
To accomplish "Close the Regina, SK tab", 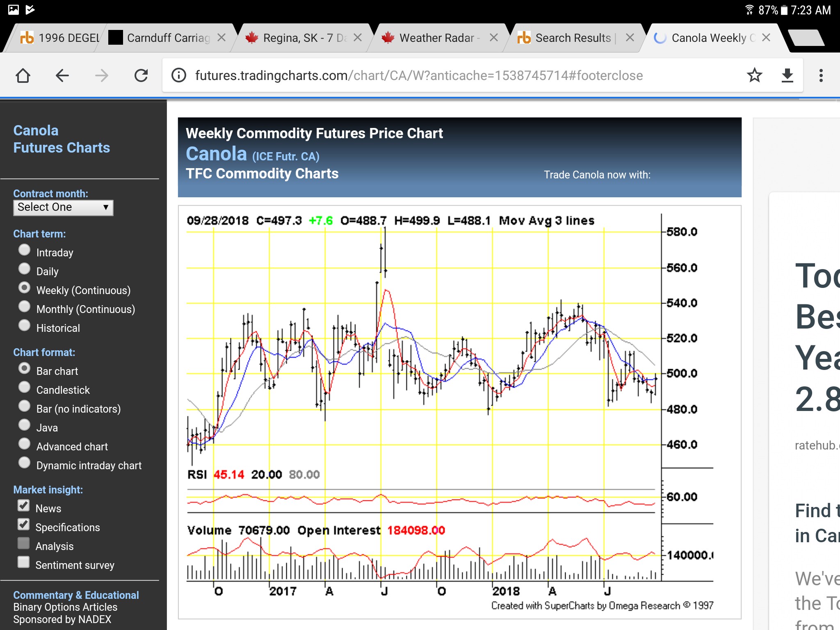I will click(358, 38).
